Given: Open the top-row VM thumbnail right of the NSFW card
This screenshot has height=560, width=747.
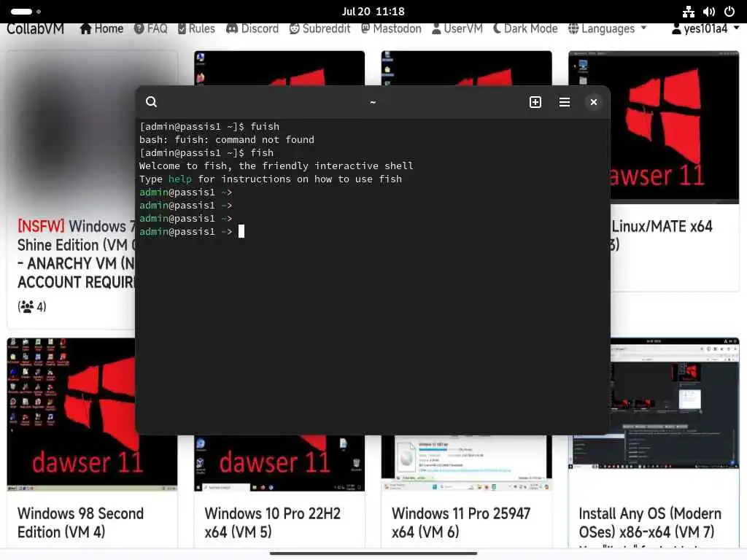Looking at the screenshot, I should tap(279, 68).
